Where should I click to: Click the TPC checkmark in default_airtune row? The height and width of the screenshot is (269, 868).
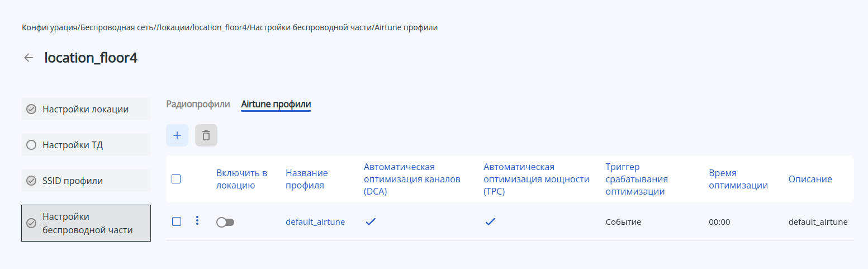coord(490,222)
